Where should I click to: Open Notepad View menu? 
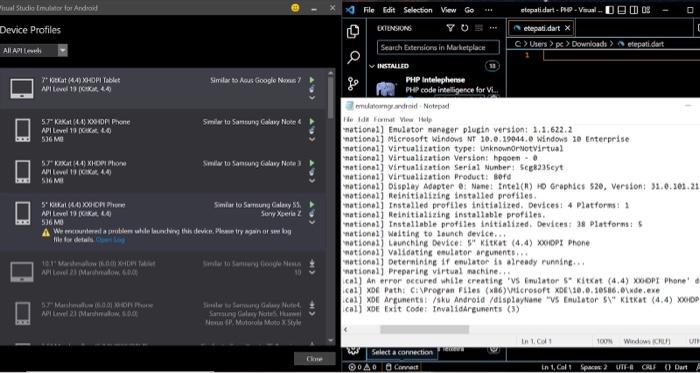[x=406, y=120]
